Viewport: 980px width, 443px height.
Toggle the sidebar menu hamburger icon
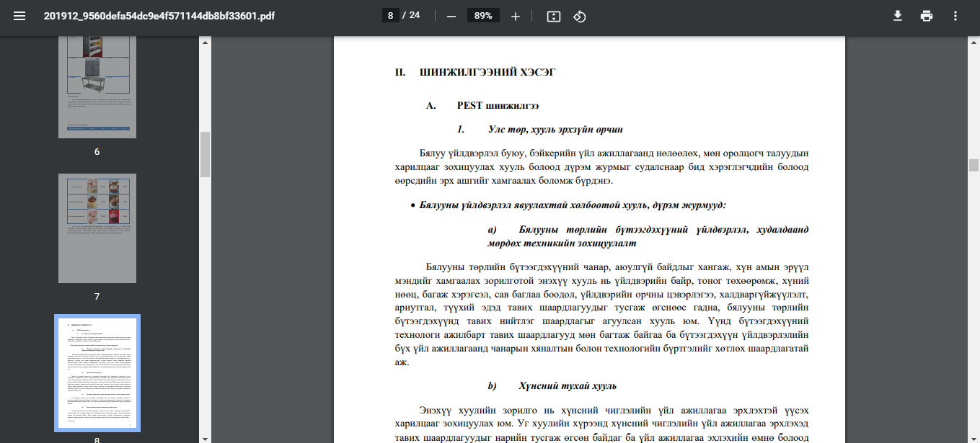(x=19, y=16)
